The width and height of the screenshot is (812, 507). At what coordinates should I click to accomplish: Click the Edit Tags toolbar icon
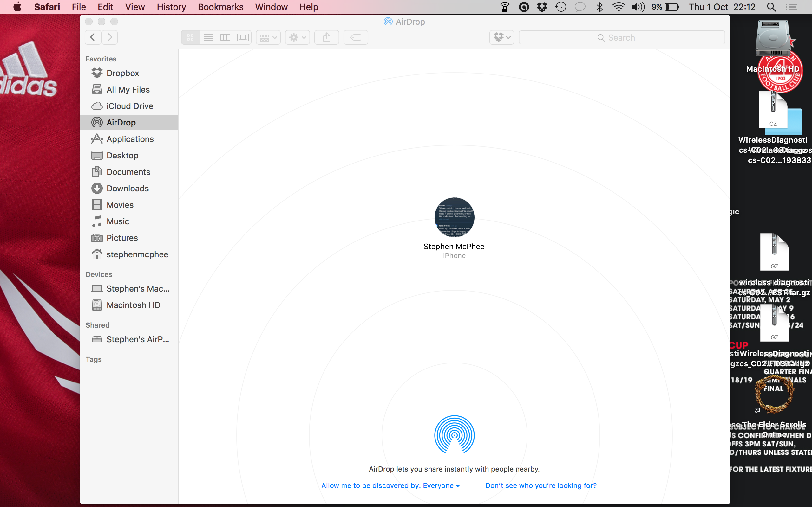pos(356,37)
